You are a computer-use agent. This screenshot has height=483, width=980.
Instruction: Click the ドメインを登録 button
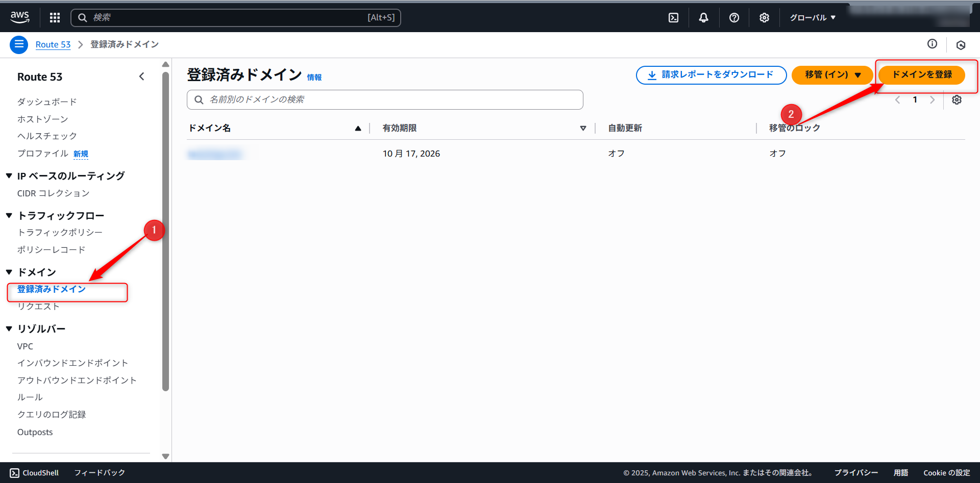(x=921, y=75)
